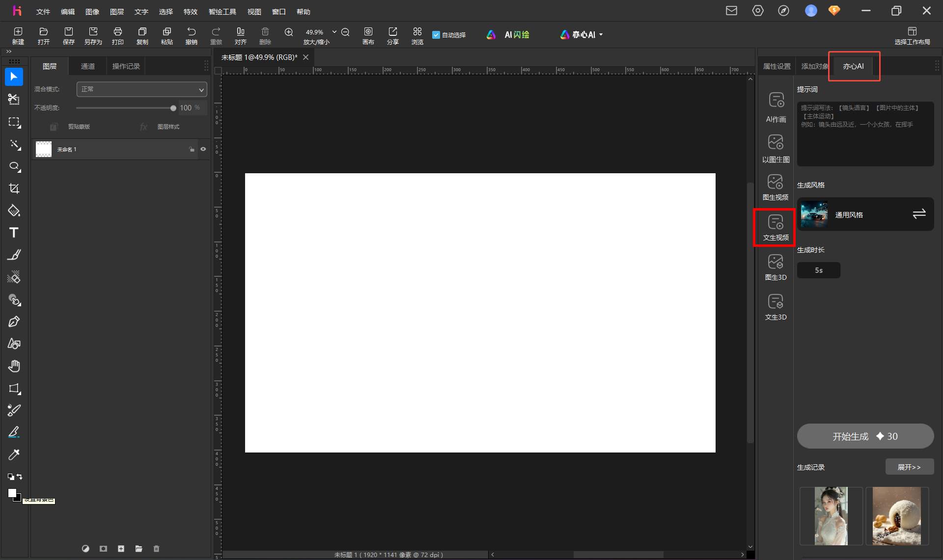Screen dimensions: 943x560
Task: Delete layer using trash icon
Action: [156, 549]
